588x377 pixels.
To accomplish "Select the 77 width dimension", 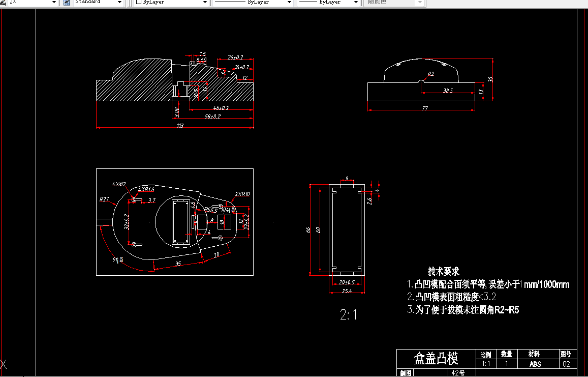I will pyautogui.click(x=424, y=108).
